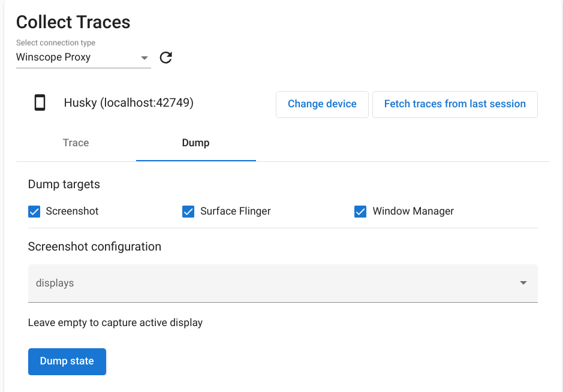Click the Husky device name label
563x392 pixels.
pos(129,102)
